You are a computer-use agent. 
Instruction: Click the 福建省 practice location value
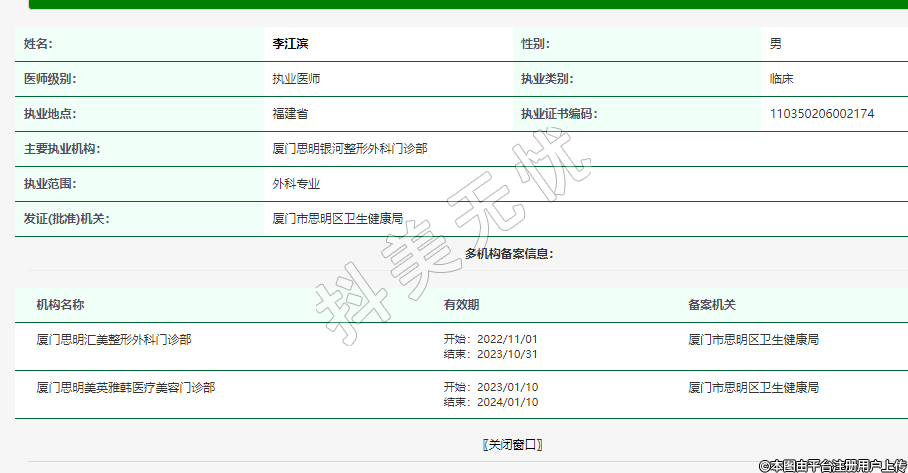pyautogui.click(x=290, y=114)
